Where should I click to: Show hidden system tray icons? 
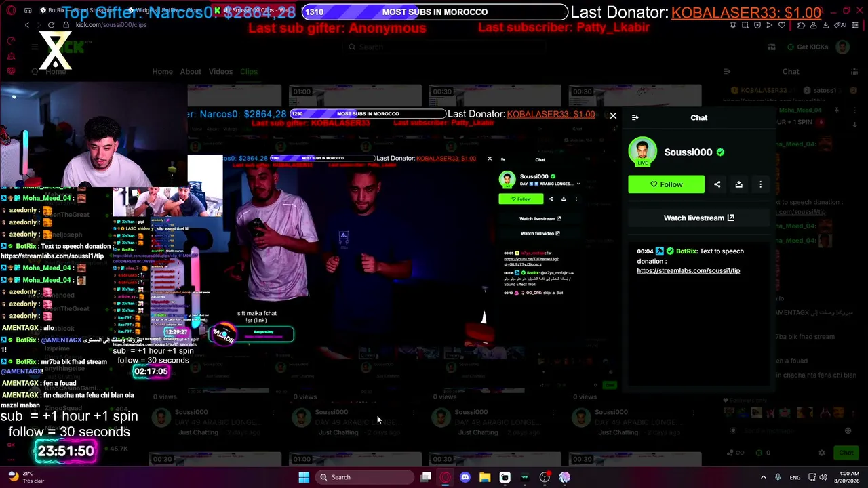[x=763, y=477]
